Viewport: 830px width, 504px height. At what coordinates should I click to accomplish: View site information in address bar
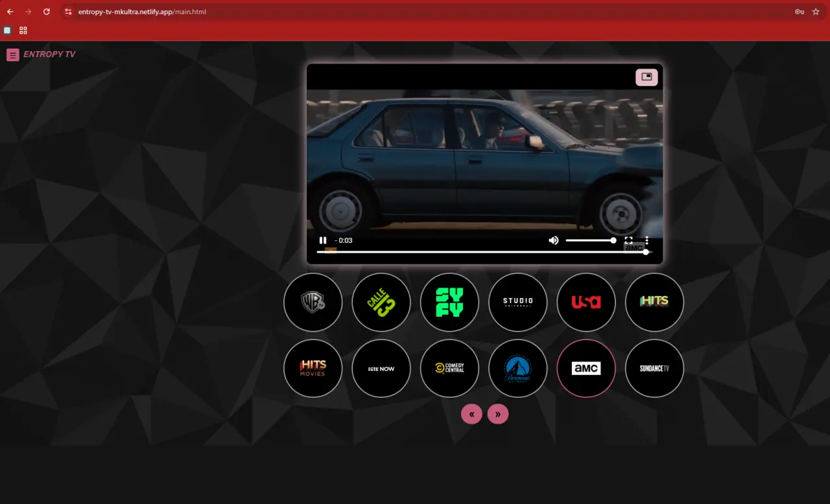69,12
